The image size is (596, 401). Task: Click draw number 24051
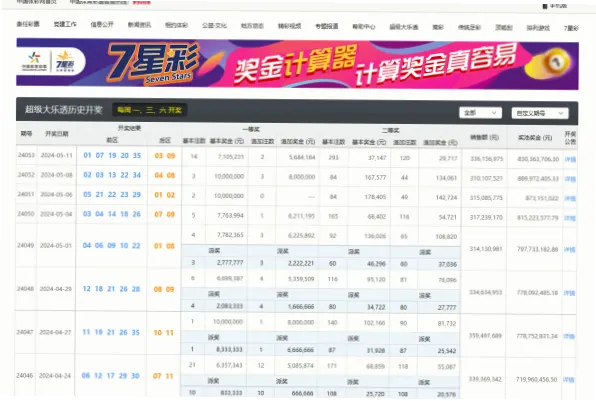(26, 194)
